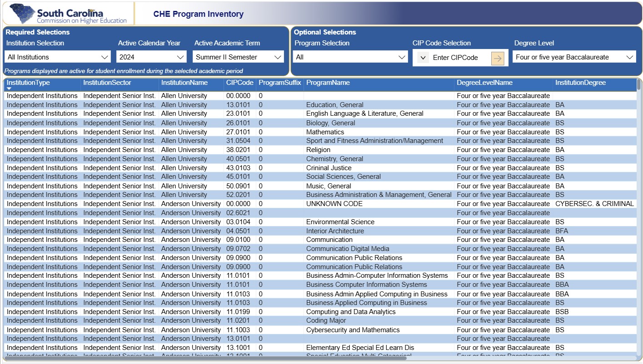The image size is (643, 364).
Task: Sort by InstitutionType column header
Action: click(x=28, y=83)
